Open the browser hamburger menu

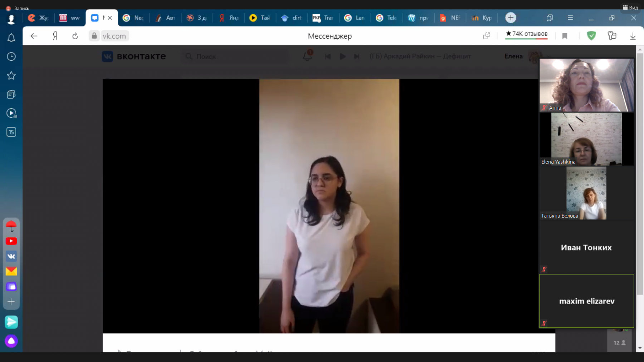(x=570, y=18)
